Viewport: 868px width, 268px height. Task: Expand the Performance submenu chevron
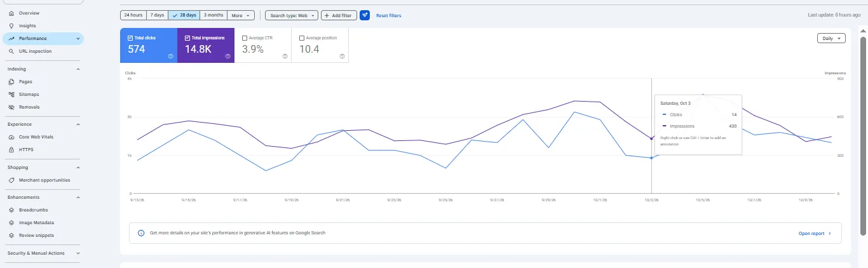pyautogui.click(x=78, y=39)
